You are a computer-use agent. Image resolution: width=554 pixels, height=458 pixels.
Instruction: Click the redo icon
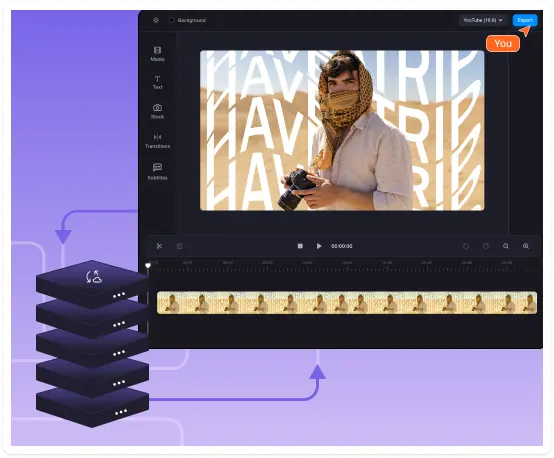[x=486, y=246]
